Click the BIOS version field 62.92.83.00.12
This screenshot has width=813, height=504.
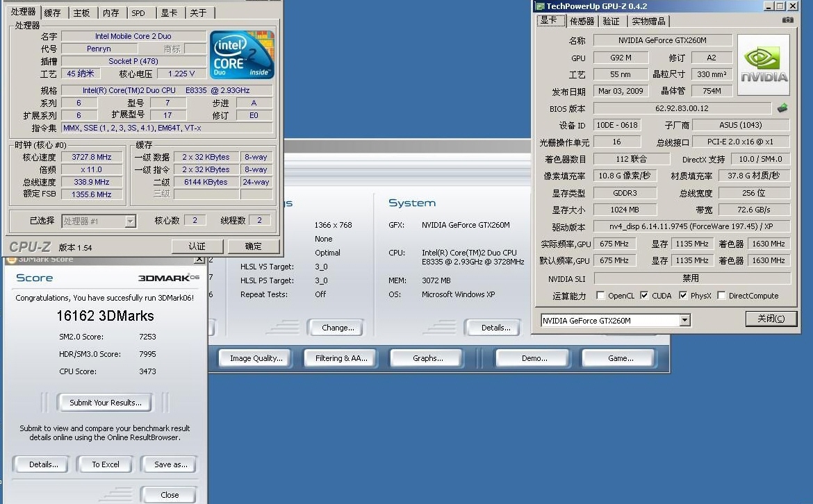[682, 108]
